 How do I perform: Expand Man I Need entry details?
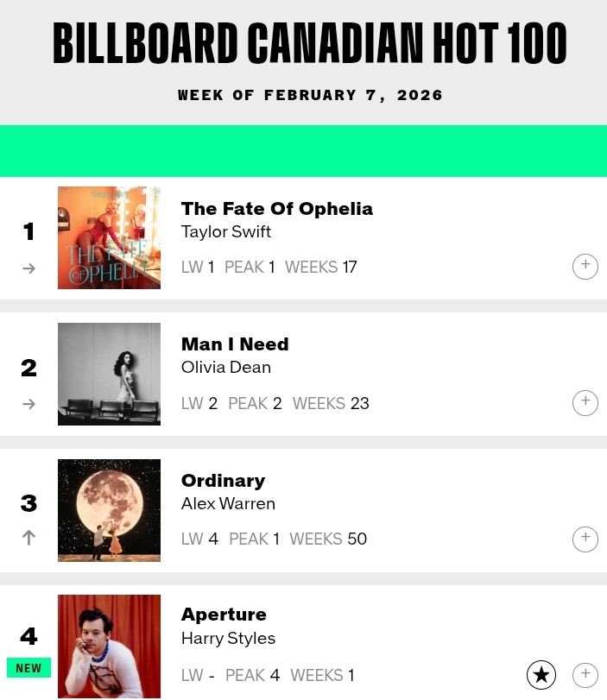point(585,403)
